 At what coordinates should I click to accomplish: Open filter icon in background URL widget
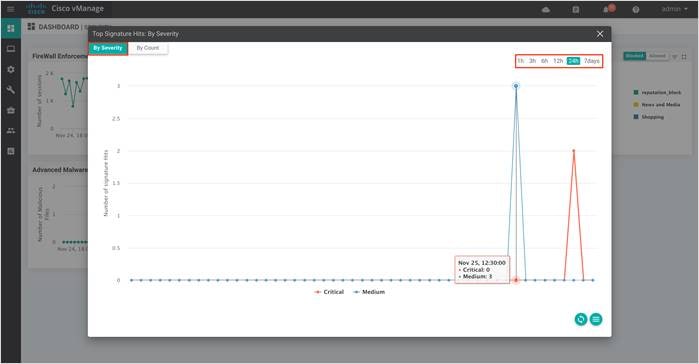pyautogui.click(x=674, y=56)
